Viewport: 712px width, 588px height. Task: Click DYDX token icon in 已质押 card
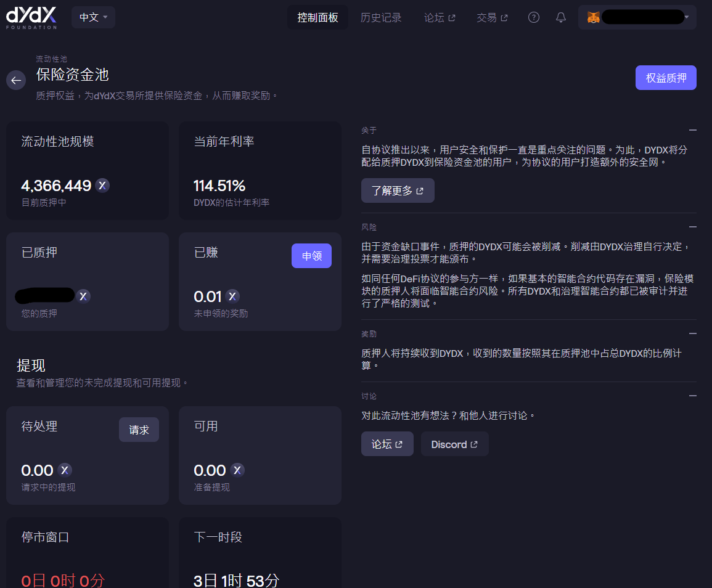[x=83, y=296]
